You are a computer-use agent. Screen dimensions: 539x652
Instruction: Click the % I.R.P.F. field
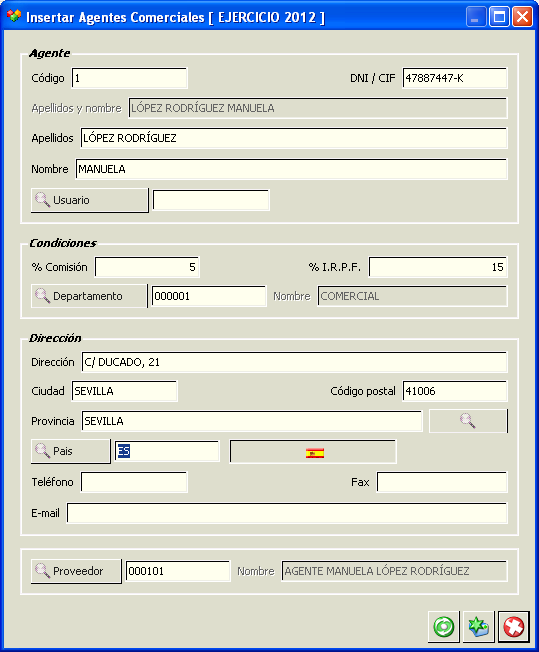438,267
